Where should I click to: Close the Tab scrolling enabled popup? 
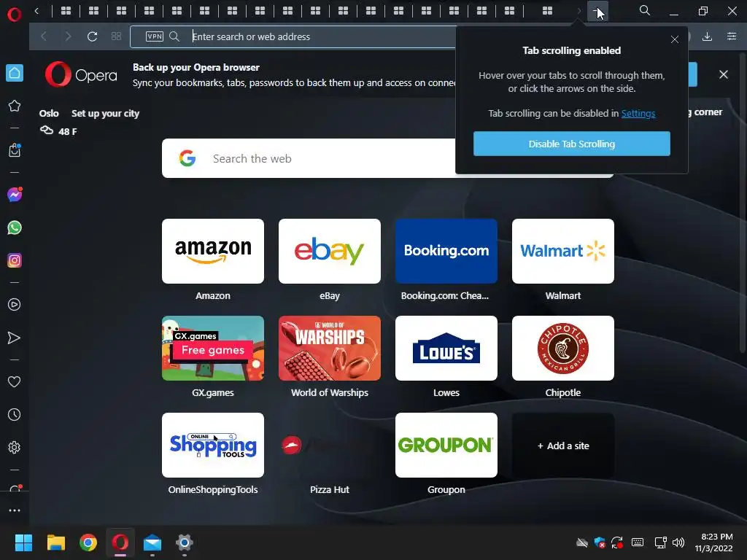(675, 39)
